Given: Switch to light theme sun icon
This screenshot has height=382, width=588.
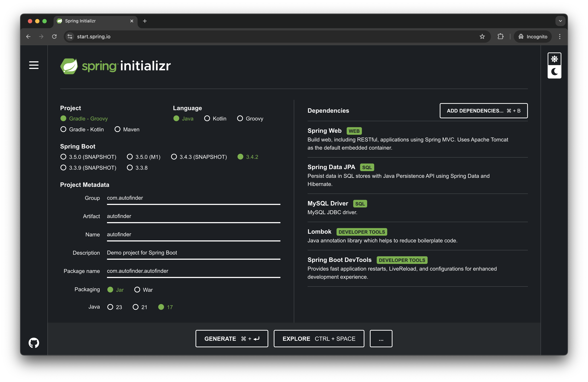Looking at the screenshot, I should pyautogui.click(x=554, y=59).
